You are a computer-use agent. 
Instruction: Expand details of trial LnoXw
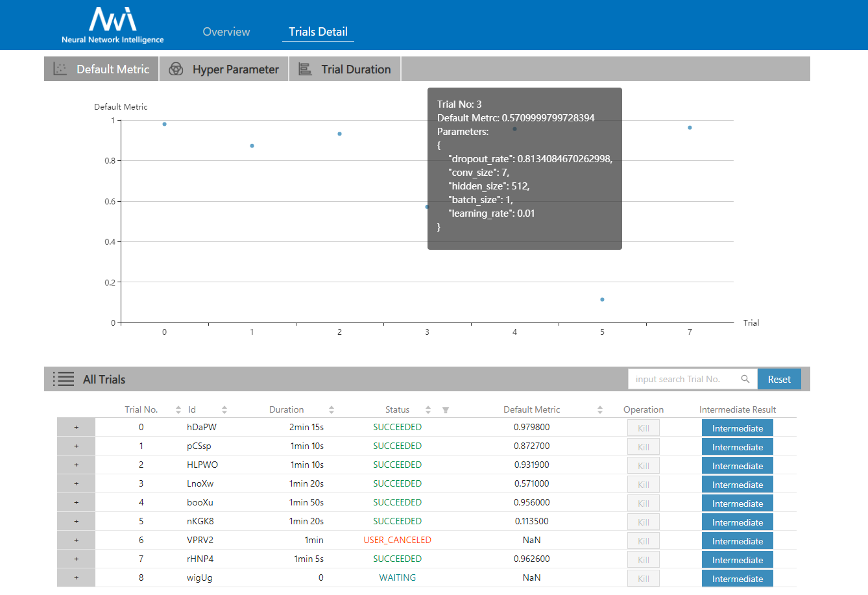tap(76, 484)
